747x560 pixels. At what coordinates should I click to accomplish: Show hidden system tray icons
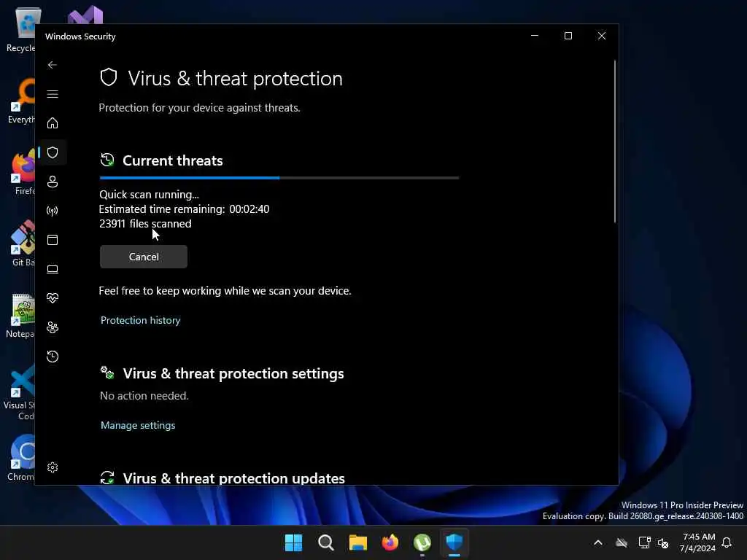(x=598, y=542)
